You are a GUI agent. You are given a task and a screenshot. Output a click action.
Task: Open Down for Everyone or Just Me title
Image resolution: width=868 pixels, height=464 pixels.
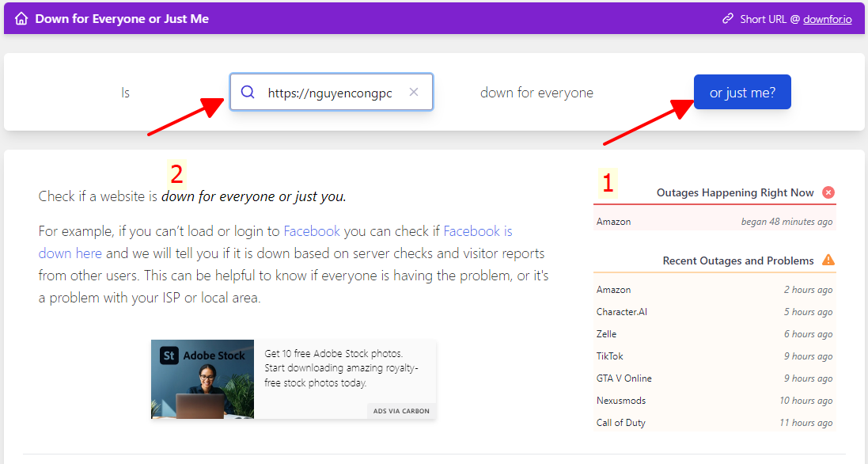click(x=122, y=19)
